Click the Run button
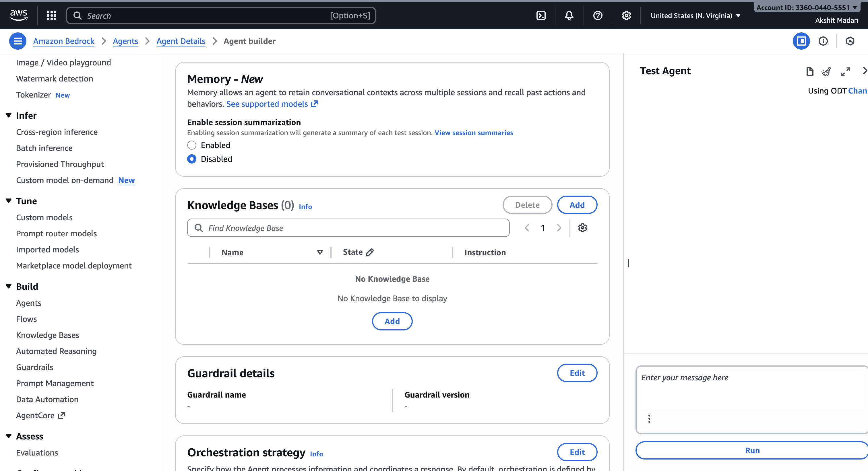Viewport: 868px width, 471px height. click(x=752, y=450)
